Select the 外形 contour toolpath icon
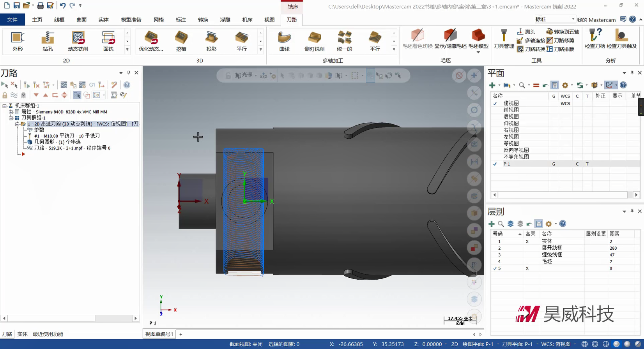Image resolution: width=644 pixels, height=349 pixels. tap(18, 41)
